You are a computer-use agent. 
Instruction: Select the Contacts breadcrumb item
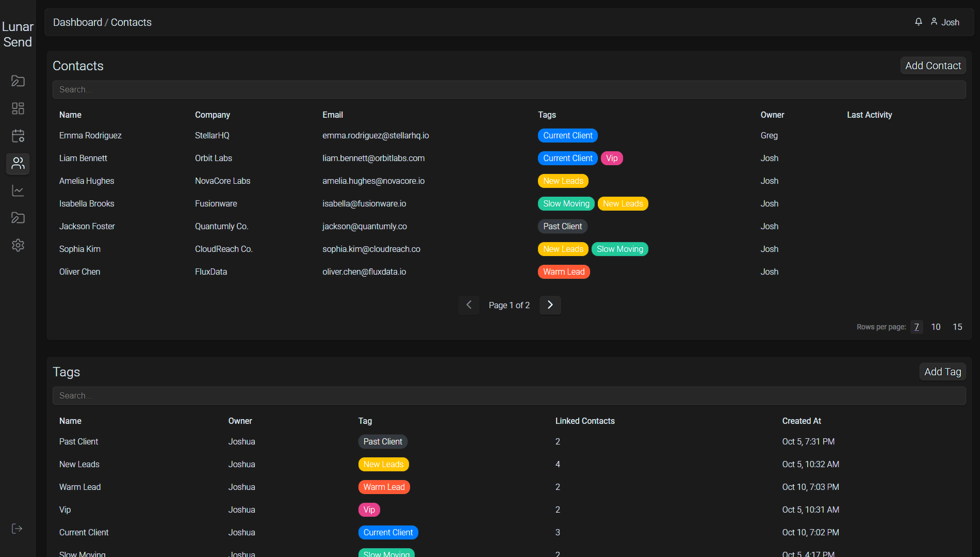point(130,22)
